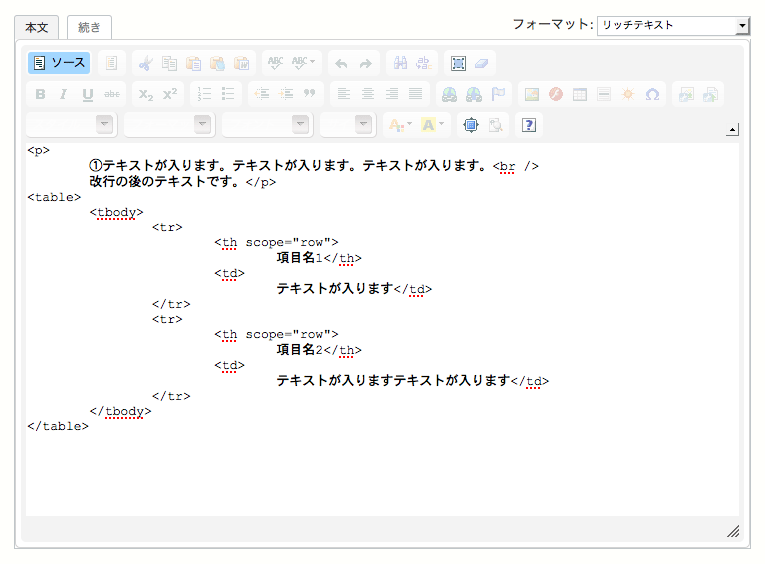This screenshot has height=564, width=765.
Task: Click the Decrease Indent icon
Action: pos(262,94)
